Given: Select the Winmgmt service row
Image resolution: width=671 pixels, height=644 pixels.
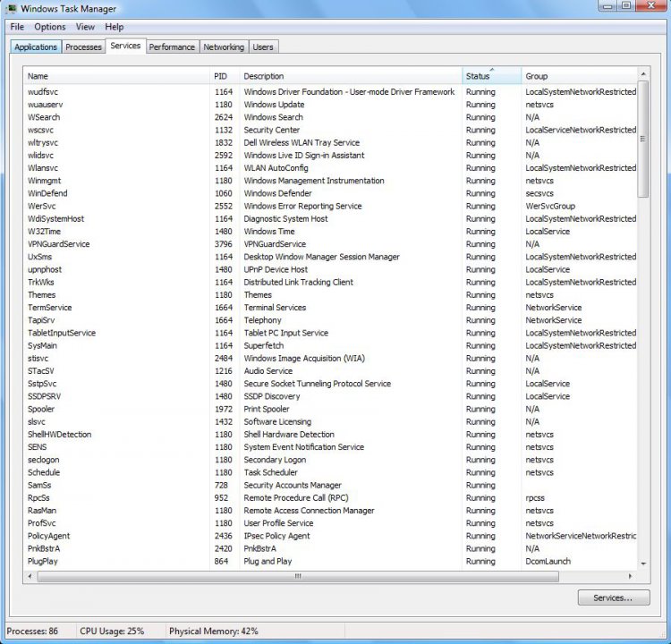Looking at the screenshot, I should point(330,181).
